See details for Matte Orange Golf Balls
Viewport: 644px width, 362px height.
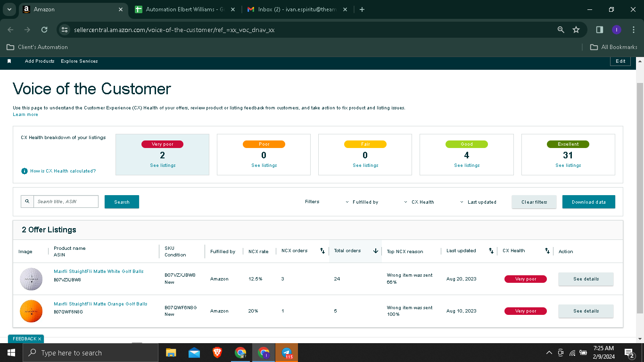[586, 311]
